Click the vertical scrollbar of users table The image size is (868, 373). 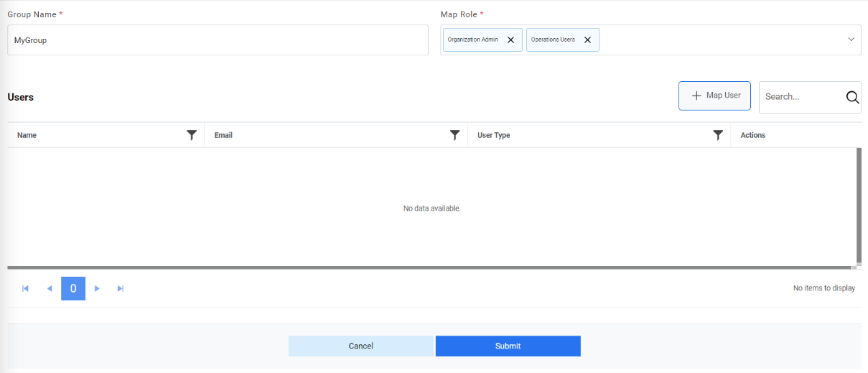[x=859, y=207]
